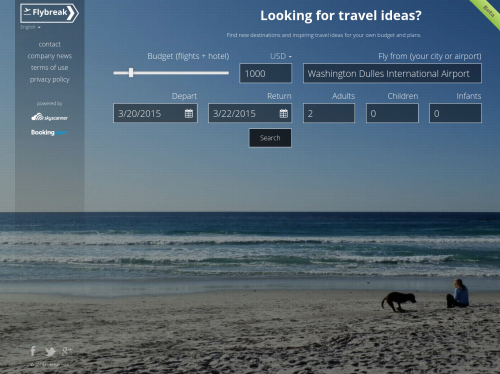Image resolution: width=500 pixels, height=374 pixels.
Task: Click the Infants count field
Action: click(455, 113)
